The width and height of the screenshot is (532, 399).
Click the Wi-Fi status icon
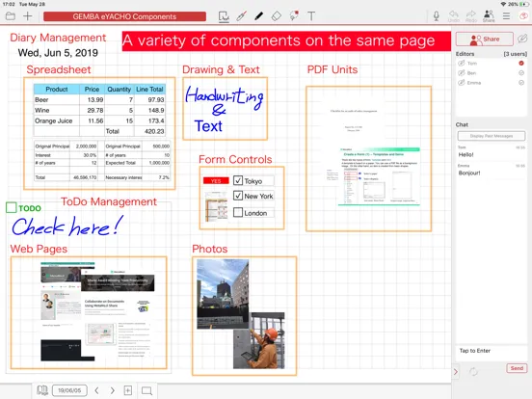pyautogui.click(x=503, y=4)
